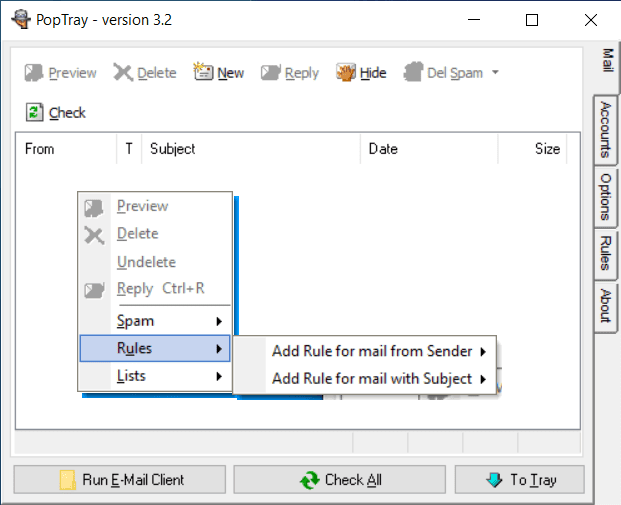Click the yellow Run E-Mail Client icon
The image size is (621, 505).
[67, 480]
